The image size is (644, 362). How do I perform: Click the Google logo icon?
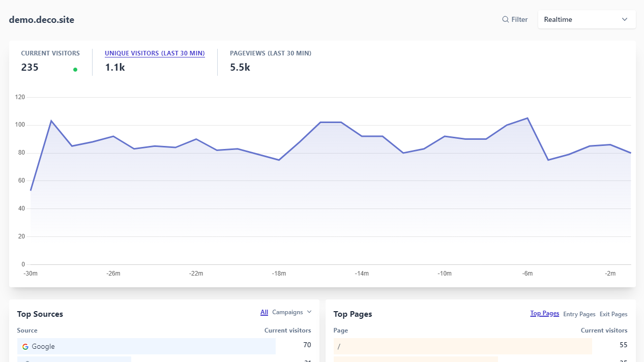[25, 347]
